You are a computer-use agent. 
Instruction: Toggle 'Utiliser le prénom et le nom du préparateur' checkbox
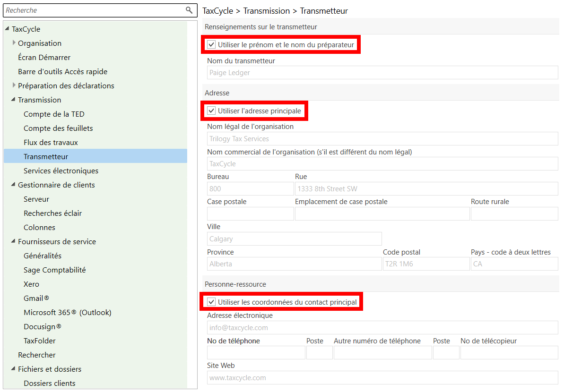[x=211, y=45]
